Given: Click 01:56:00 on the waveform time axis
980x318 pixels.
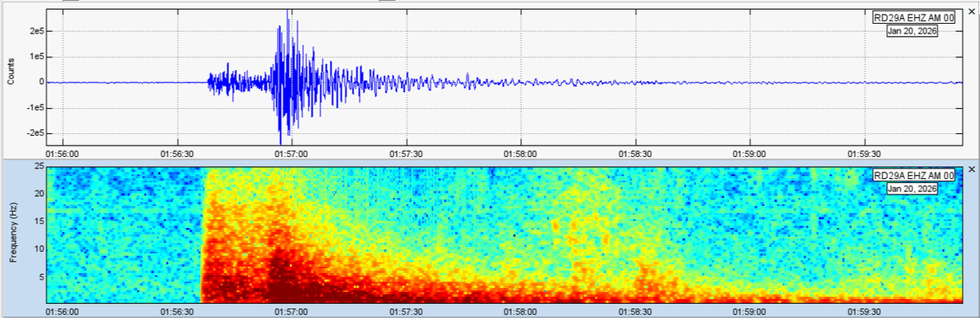Looking at the screenshot, I should [61, 153].
